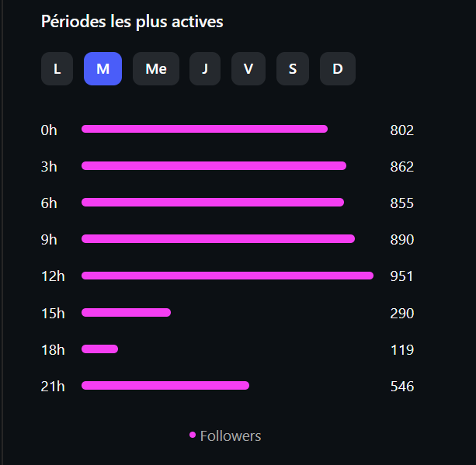This screenshot has height=465, width=476.
Task: Click the pink Followers legend dot
Action: point(193,435)
